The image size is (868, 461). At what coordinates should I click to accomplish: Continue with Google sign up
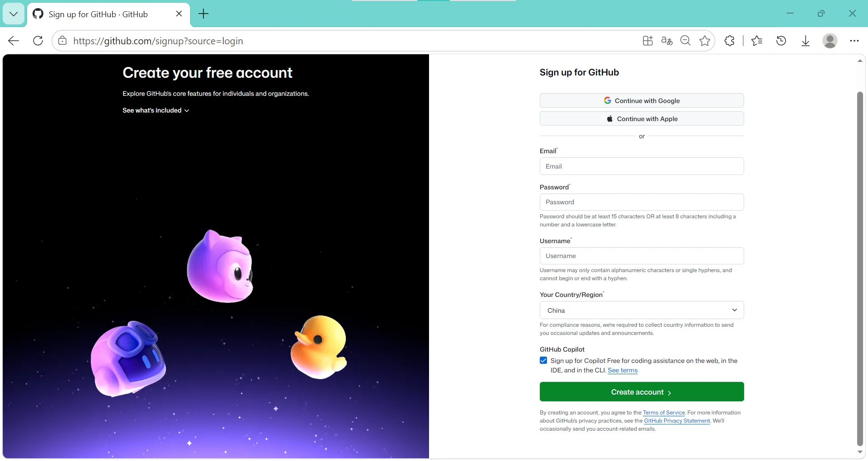(x=642, y=100)
